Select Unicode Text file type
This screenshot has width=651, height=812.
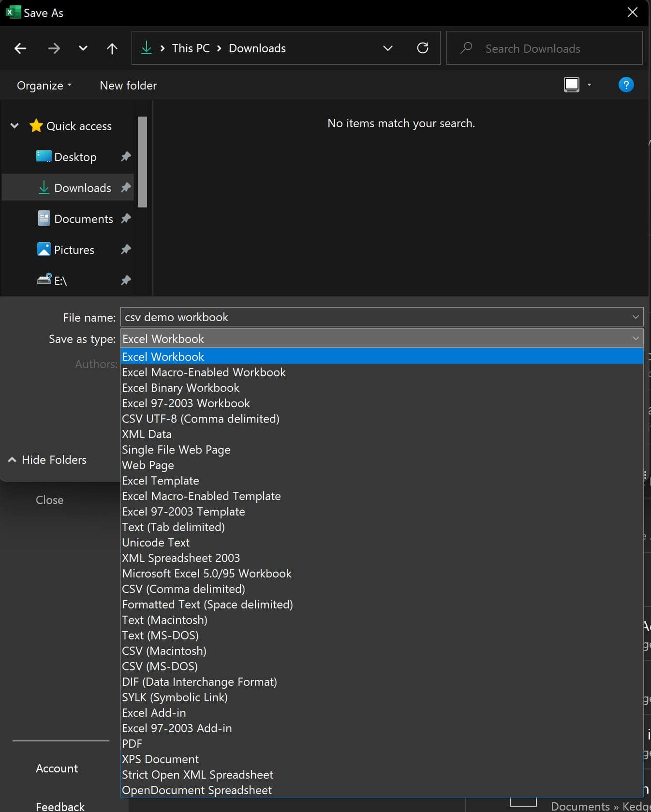382,543
